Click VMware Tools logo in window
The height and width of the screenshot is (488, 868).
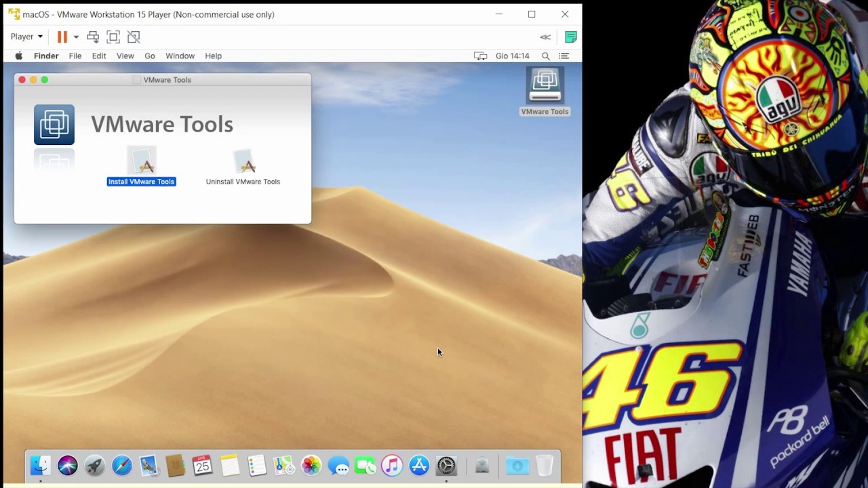[x=54, y=125]
